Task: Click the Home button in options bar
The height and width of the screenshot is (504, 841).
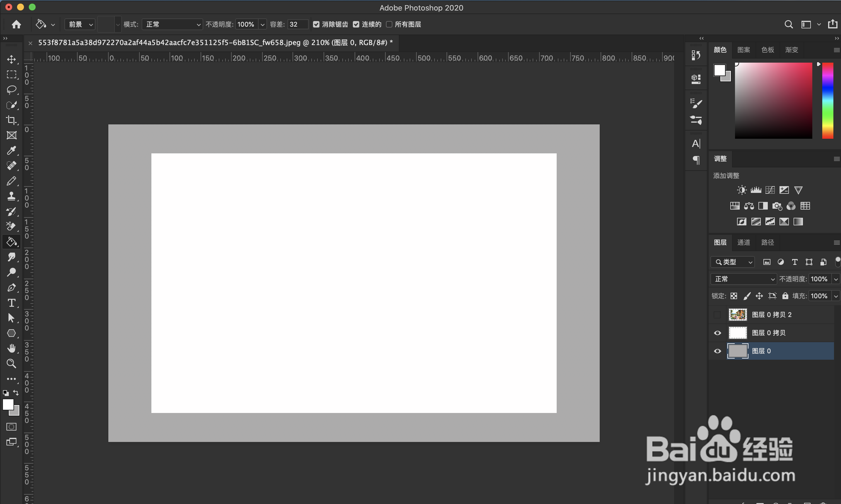Action: pos(16,25)
